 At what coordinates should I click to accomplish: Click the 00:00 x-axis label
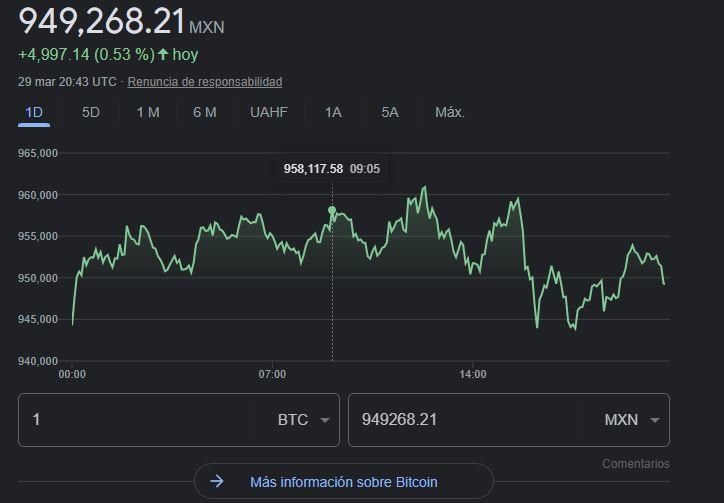point(72,374)
